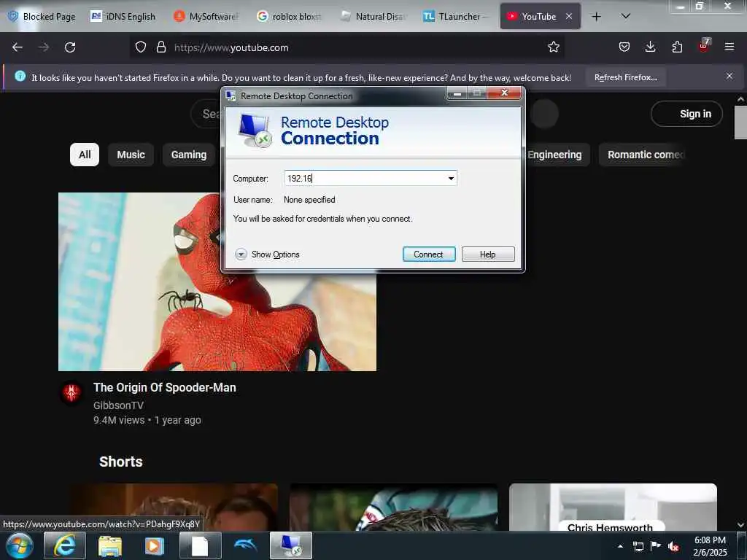The width and height of the screenshot is (747, 560).
Task: Click the Remote Desktop taskbar button
Action: click(x=291, y=545)
